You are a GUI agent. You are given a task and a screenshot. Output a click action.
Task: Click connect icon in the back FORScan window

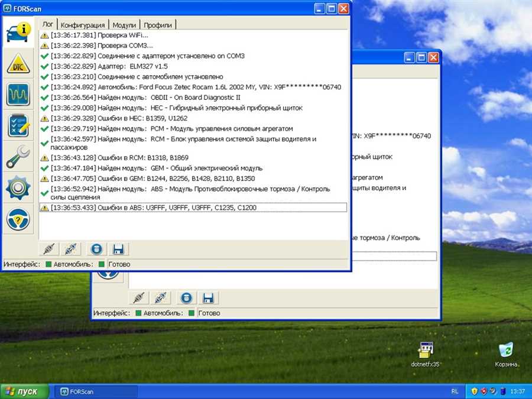pyautogui.click(x=139, y=298)
